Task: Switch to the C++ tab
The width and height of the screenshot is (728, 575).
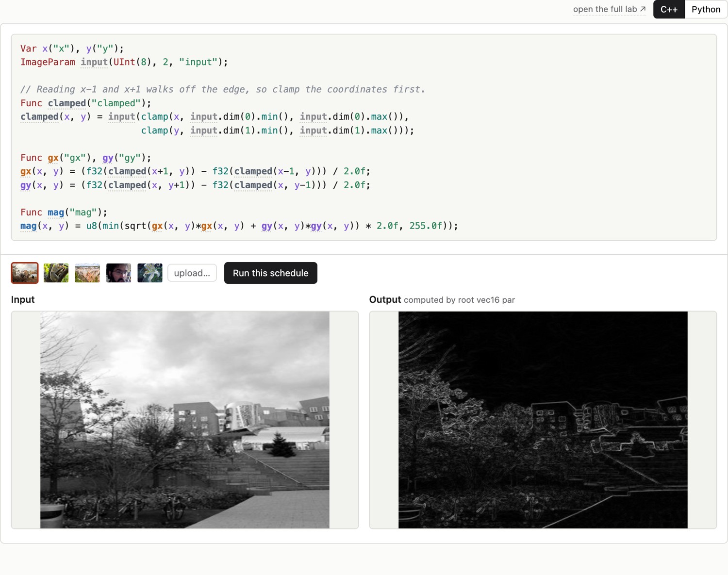Action: [669, 9]
